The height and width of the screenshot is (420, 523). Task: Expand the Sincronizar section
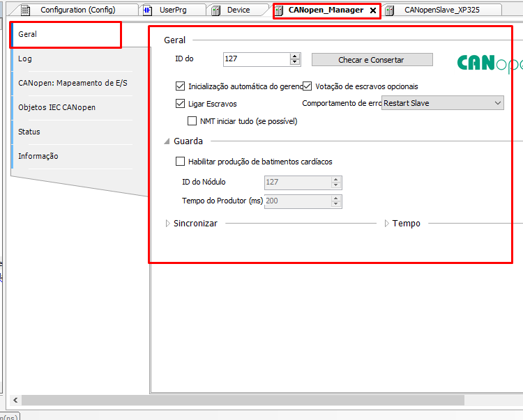[167, 224]
